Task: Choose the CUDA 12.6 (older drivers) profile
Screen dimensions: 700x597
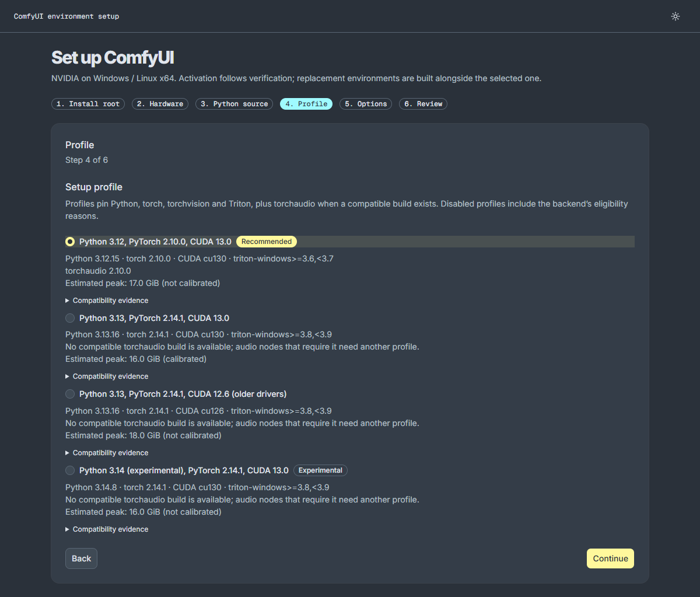Action: [x=70, y=394]
